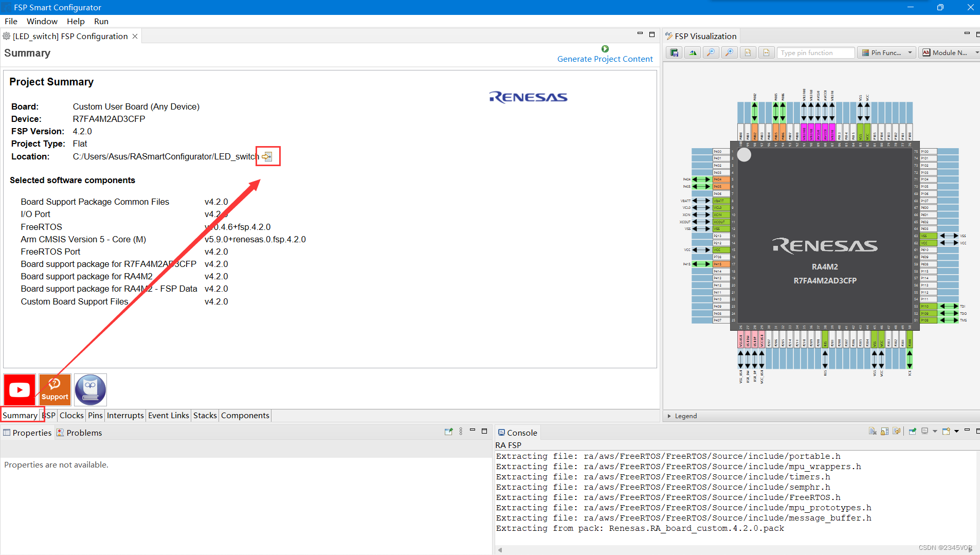Viewport: 980px width, 555px height.
Task: Open the Open Console dropdown arrow
Action: (x=956, y=432)
